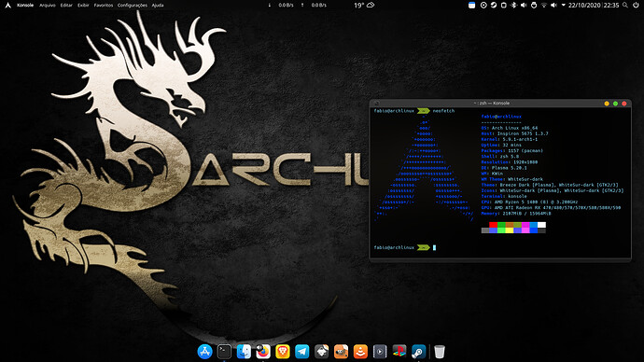This screenshot has width=644, height=362.
Task: Open VLC media player from the dock
Action: click(360, 352)
